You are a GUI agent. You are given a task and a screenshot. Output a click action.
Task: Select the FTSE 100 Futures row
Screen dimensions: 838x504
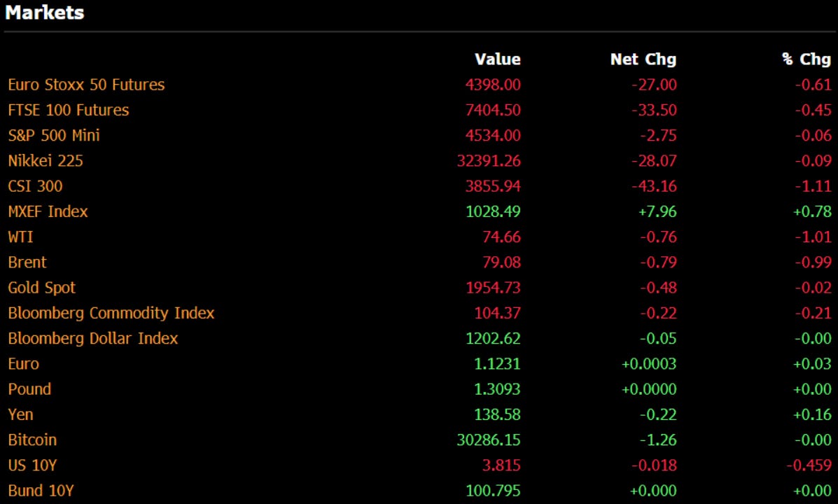67,110
